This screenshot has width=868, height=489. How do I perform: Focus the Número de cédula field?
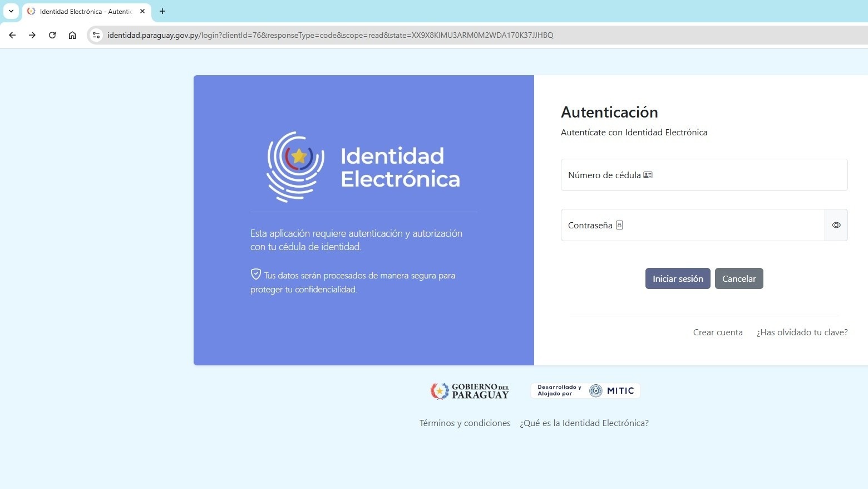point(704,175)
